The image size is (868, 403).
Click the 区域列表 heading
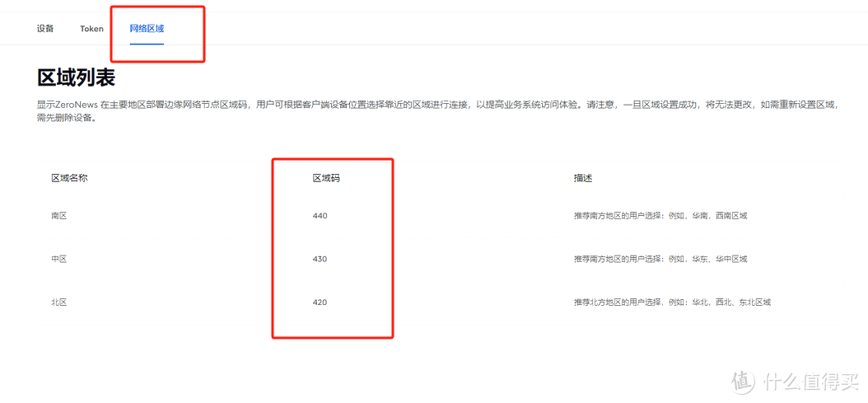pos(76,77)
